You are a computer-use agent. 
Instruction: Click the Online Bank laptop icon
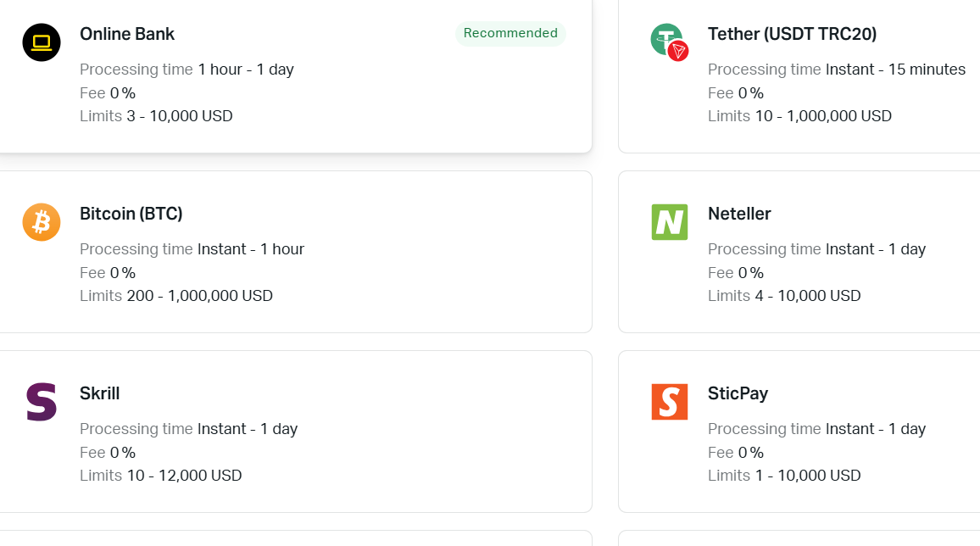coord(42,42)
